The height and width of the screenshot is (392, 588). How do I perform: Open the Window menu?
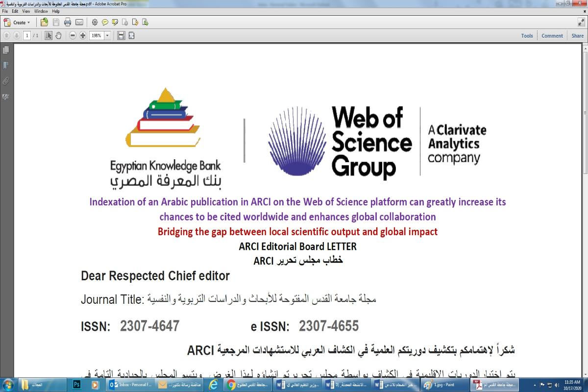[41, 11]
